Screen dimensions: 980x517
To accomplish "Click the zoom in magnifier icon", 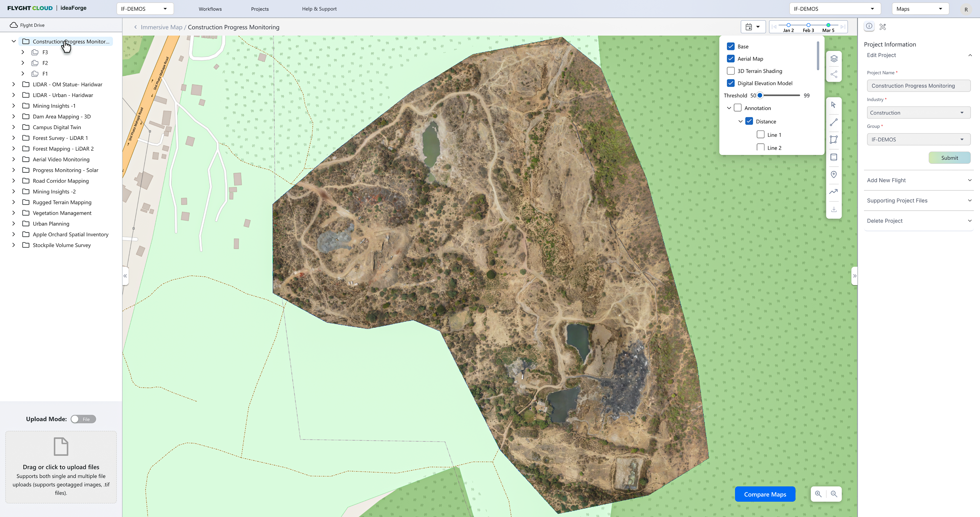I will click(818, 494).
